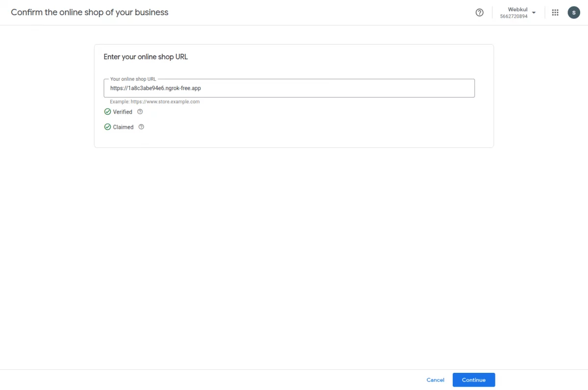Click the ngrok URL text in the field
Screen dimensions: 588x390
pyautogui.click(x=155, y=88)
